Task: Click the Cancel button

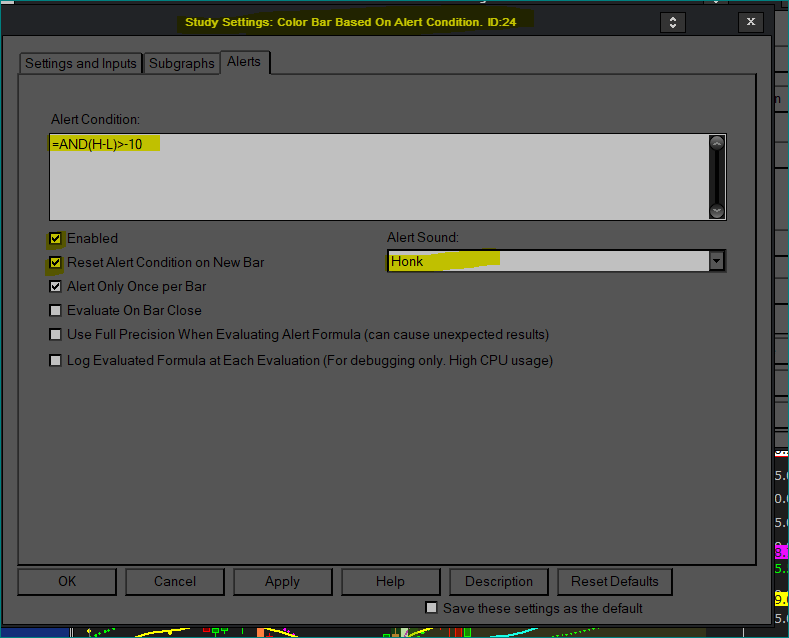Action: coord(175,582)
